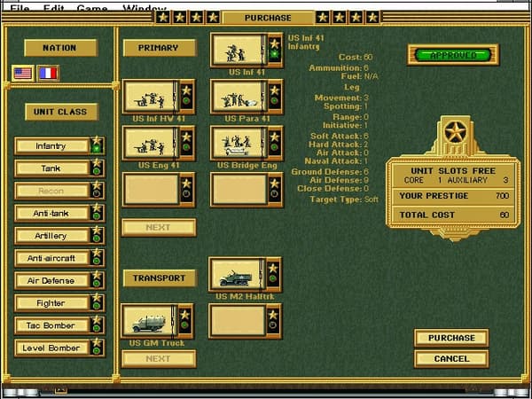
Task: Select the Level Bomber unit class
Action: point(51,348)
